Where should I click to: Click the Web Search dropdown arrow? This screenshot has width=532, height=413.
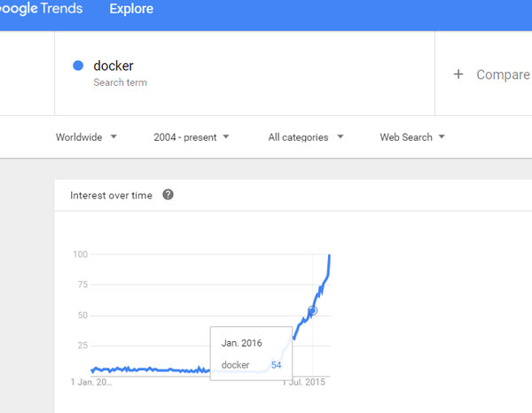coord(442,136)
